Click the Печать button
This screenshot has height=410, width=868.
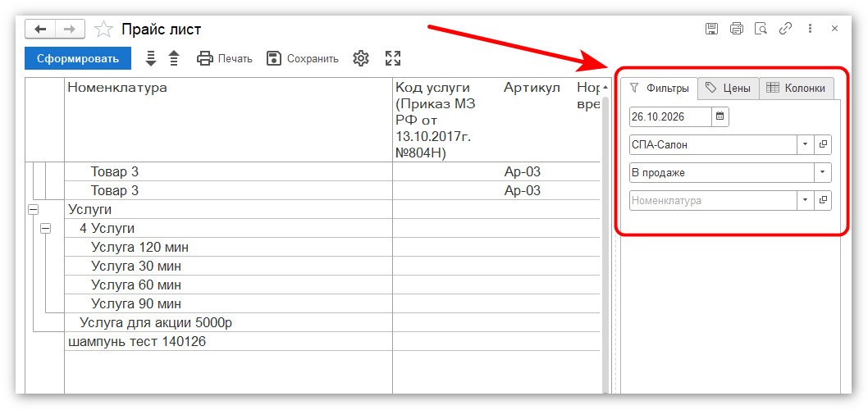225,59
